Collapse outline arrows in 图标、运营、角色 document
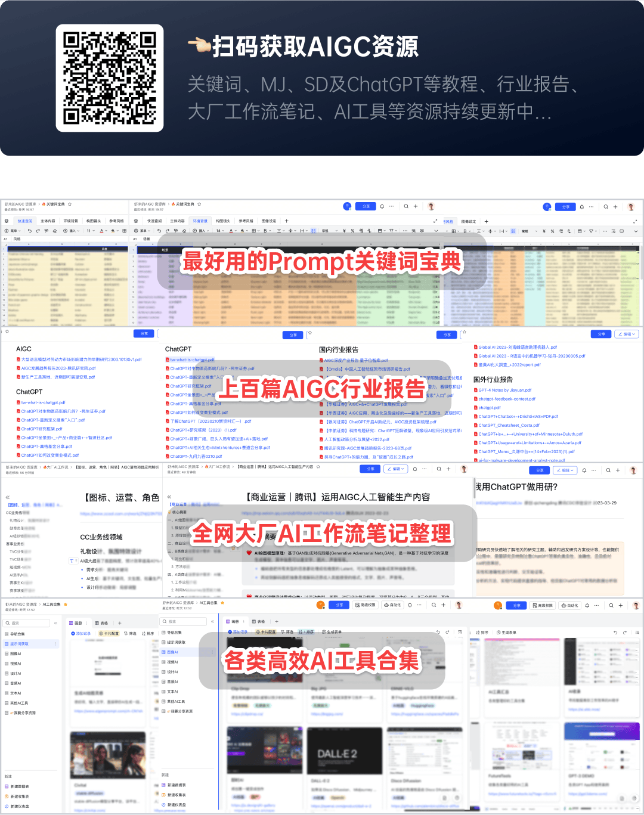Viewport: 644px width, 815px height. pos(8,497)
